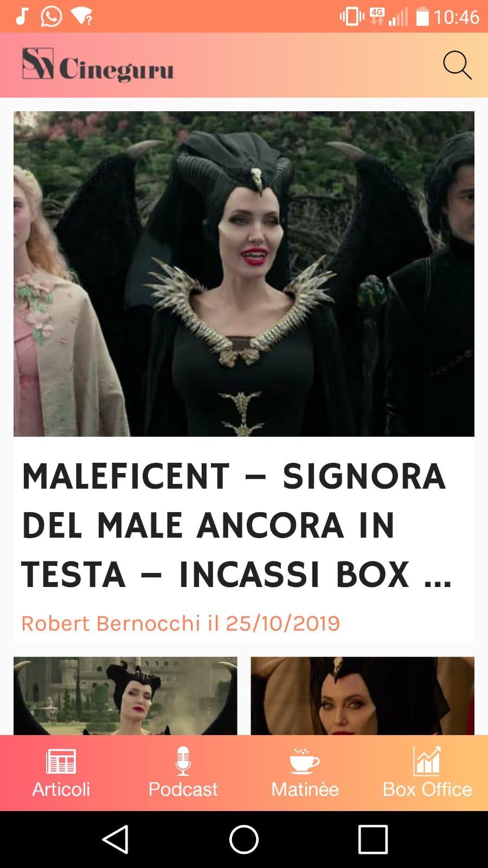Screen dimensions: 488x868
Task: Tap the battery indicator in status bar
Action: (422, 17)
